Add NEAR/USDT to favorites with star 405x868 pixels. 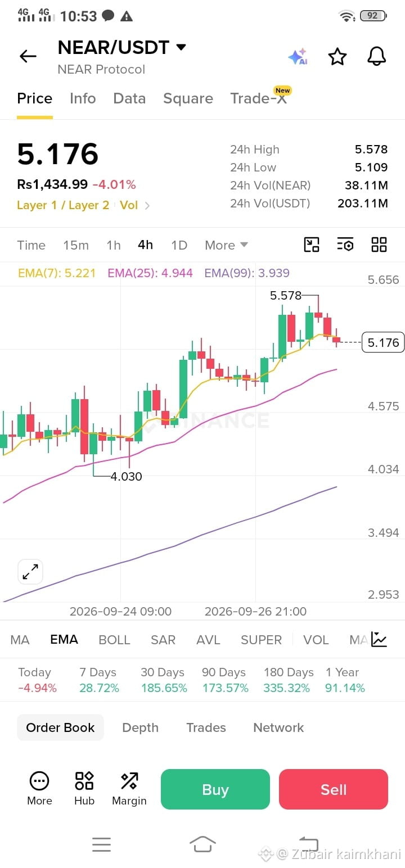click(337, 56)
